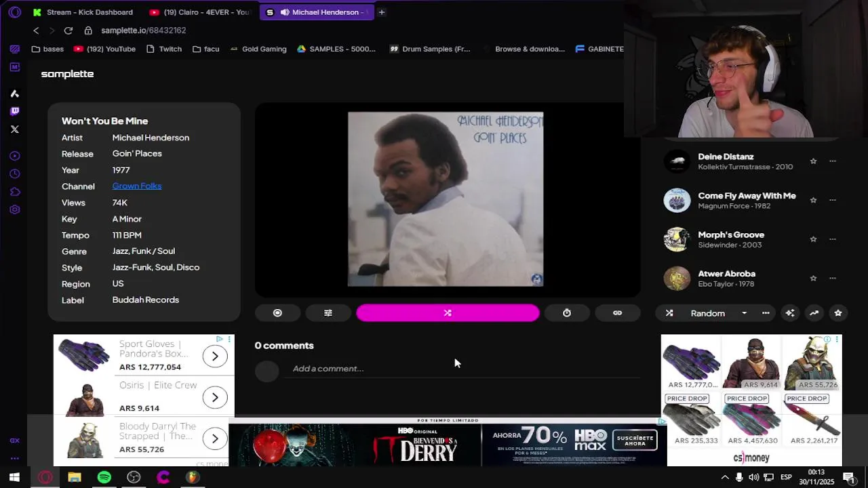Star the Come Fly Away With Me track
This screenshot has width=868, height=488.
(813, 200)
